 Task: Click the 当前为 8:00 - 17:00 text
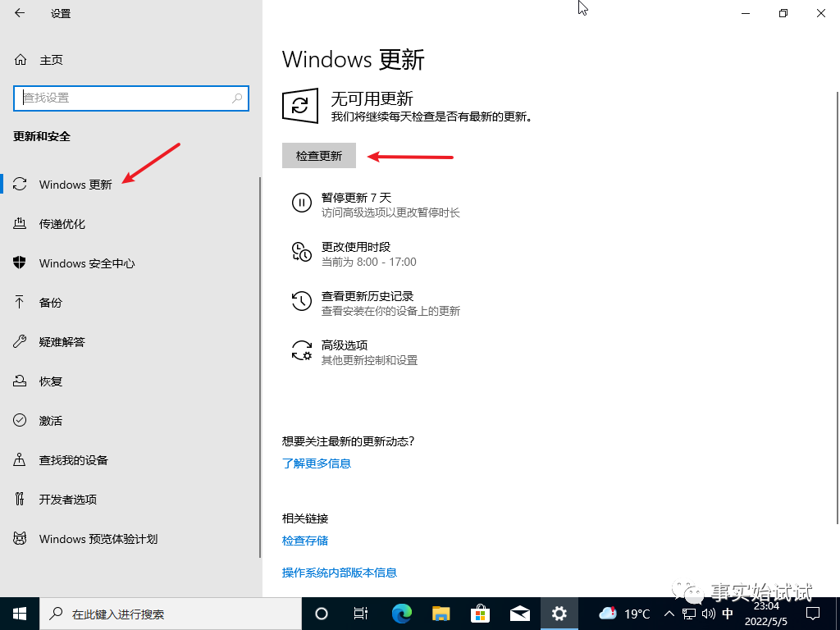click(368, 262)
